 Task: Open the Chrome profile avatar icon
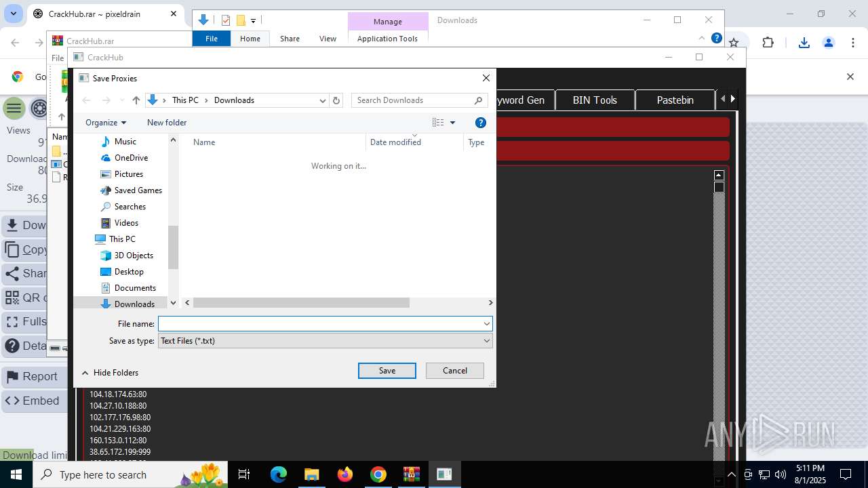tap(828, 43)
